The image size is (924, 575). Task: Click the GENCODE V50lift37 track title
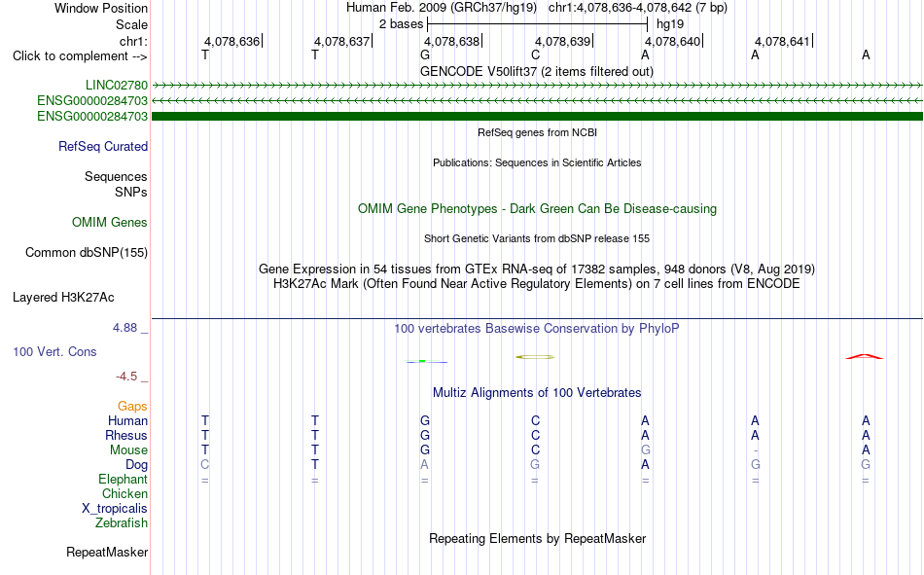537,71
